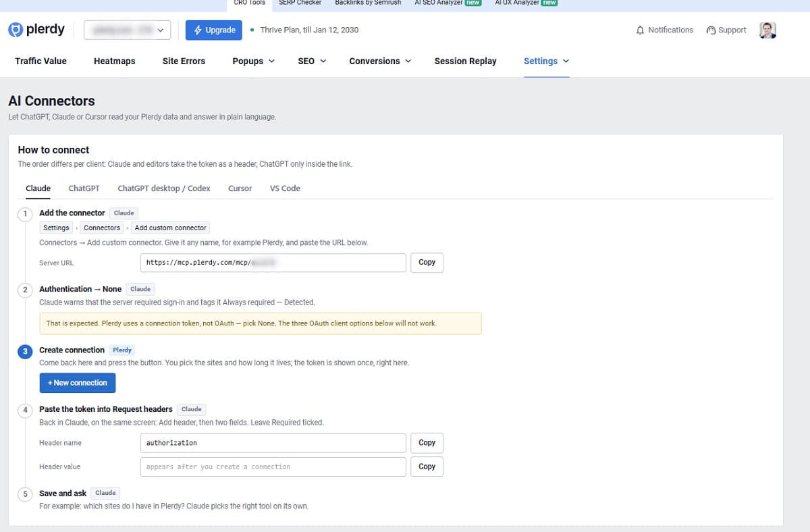This screenshot has width=810, height=532.
Task: Open the Plerdy logo home link
Action: (36, 30)
